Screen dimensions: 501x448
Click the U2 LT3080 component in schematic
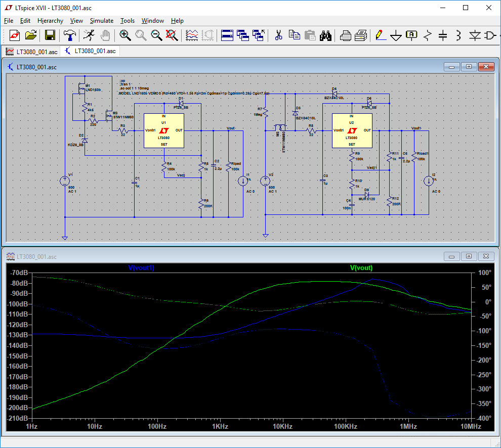point(352,130)
